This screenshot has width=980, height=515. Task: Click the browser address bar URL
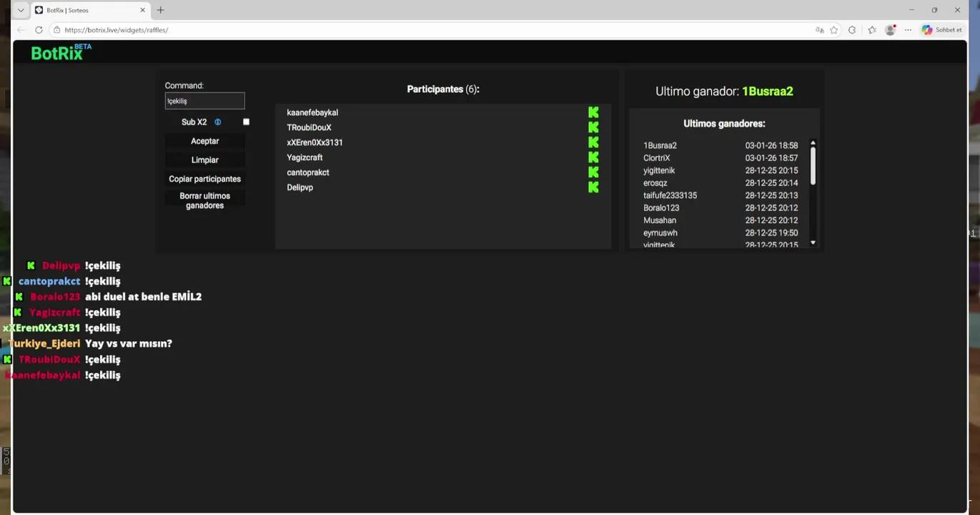pos(117,30)
